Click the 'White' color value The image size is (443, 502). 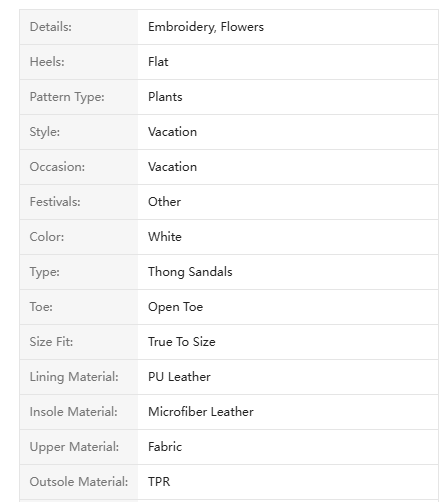coord(165,237)
